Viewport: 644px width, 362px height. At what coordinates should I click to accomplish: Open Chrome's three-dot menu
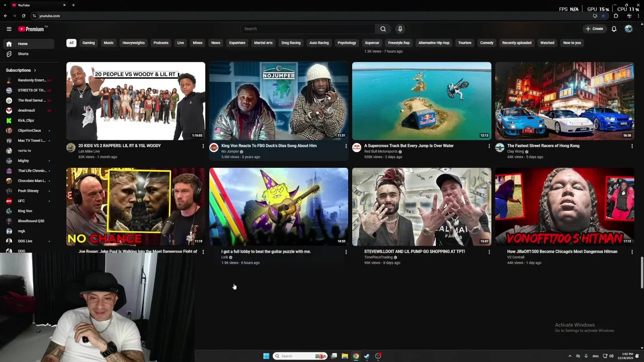639,16
